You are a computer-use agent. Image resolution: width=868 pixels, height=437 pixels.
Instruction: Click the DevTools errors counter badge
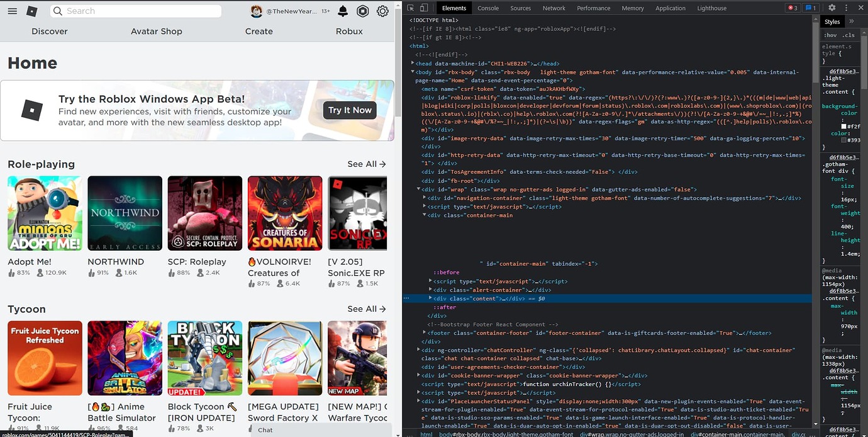(794, 8)
